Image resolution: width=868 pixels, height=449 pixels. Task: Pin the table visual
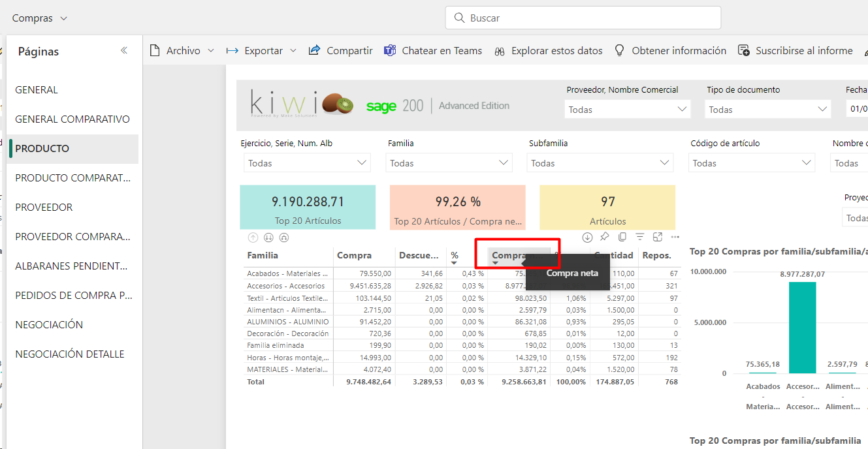tap(605, 237)
